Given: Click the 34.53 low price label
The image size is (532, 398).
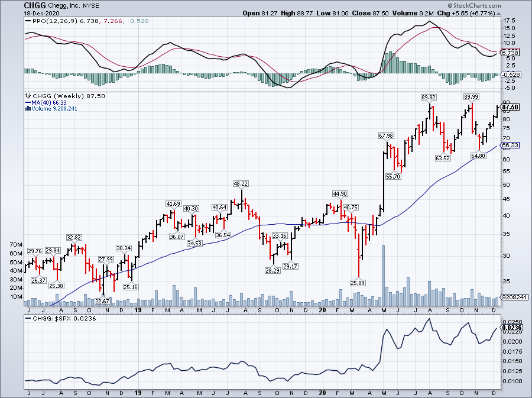Looking at the screenshot, I should (x=194, y=243).
